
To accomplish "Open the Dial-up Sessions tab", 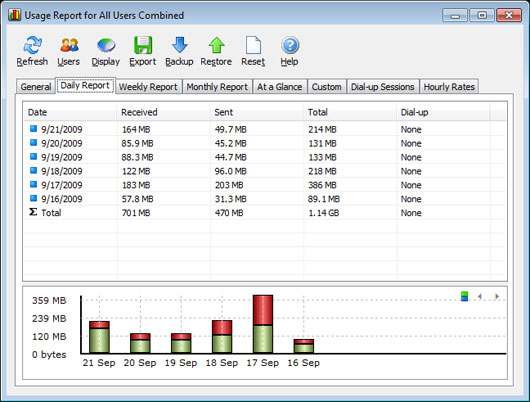I will click(x=383, y=87).
